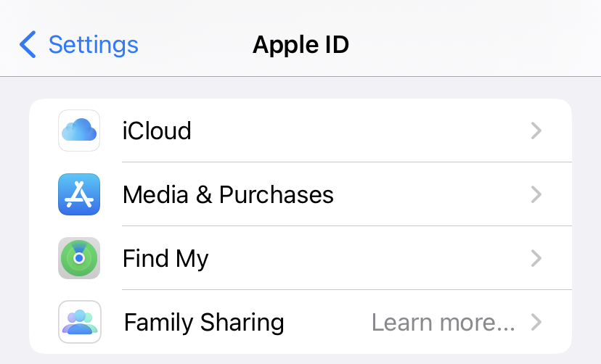
Task: Choose the Family Sharing label
Action: coord(204,322)
